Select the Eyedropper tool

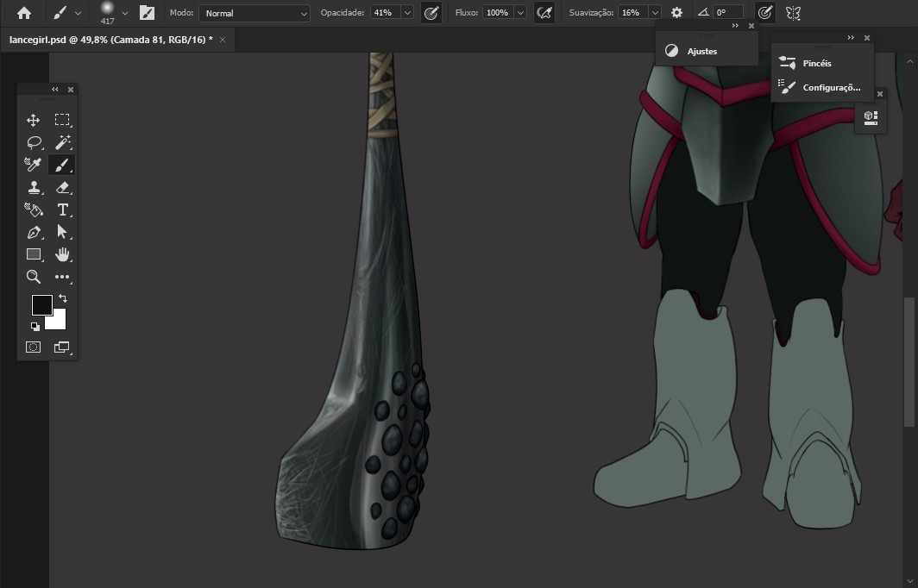(x=34, y=165)
